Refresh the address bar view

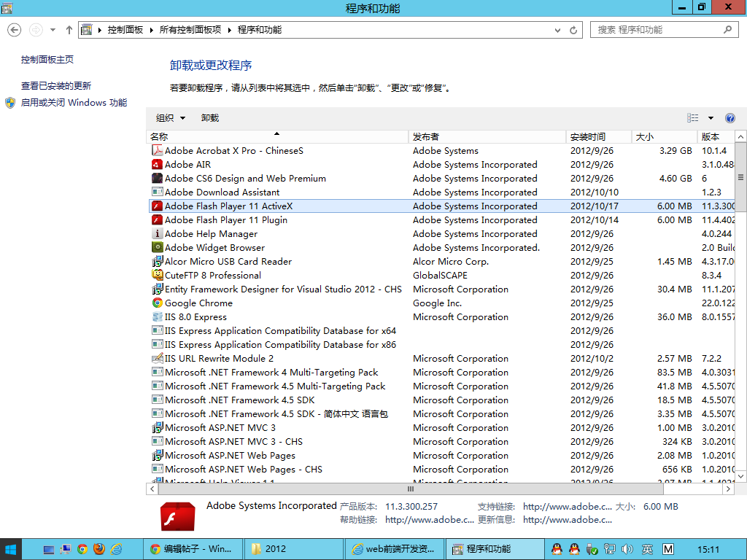click(x=573, y=30)
